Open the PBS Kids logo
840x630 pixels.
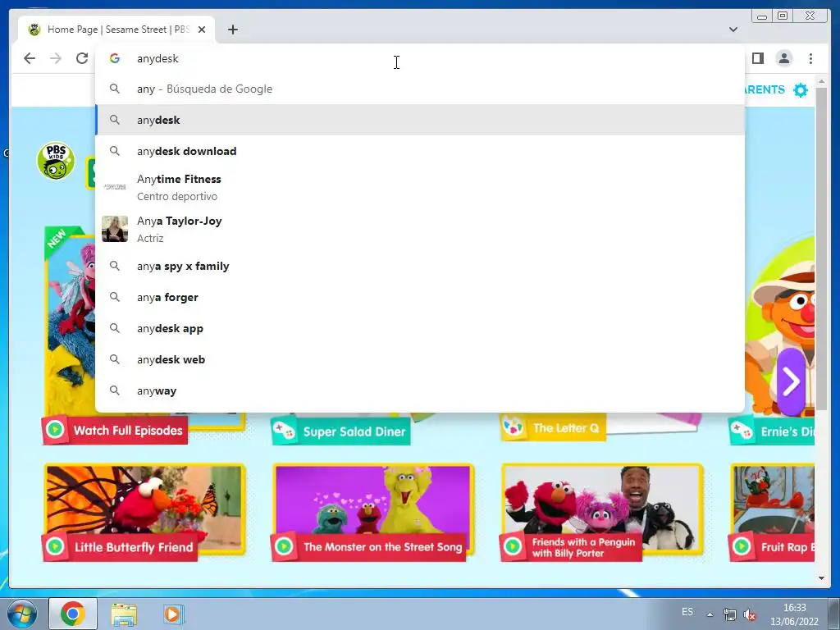click(x=56, y=161)
